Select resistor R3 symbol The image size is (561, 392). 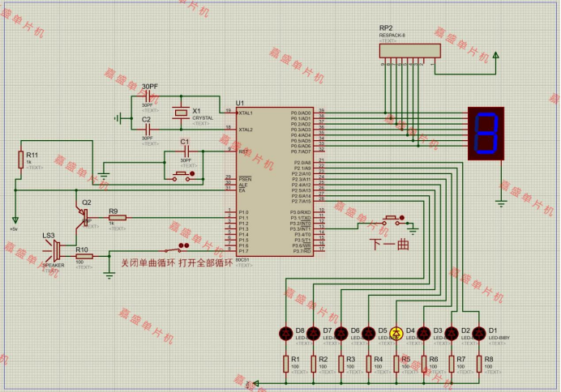click(x=341, y=364)
